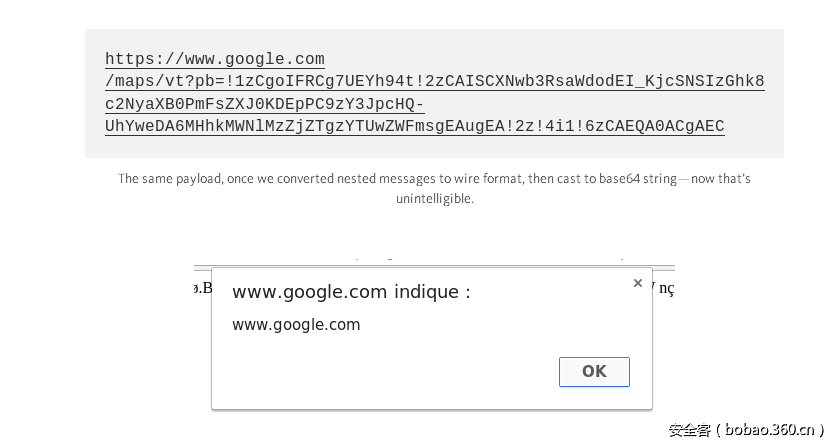Open the https://www.google.com link line
This screenshot has height=448, width=839.
(x=215, y=60)
